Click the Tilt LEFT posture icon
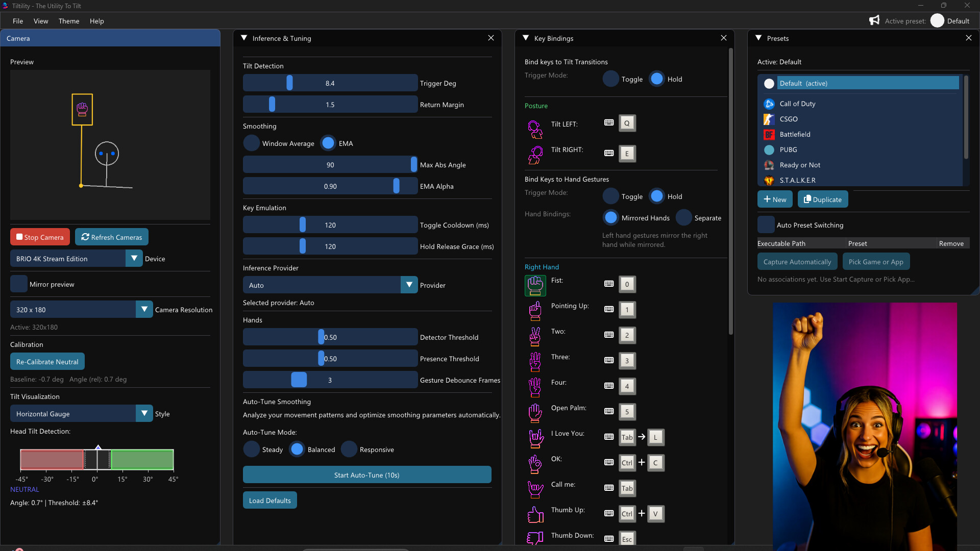The height and width of the screenshot is (551, 980). (534, 129)
